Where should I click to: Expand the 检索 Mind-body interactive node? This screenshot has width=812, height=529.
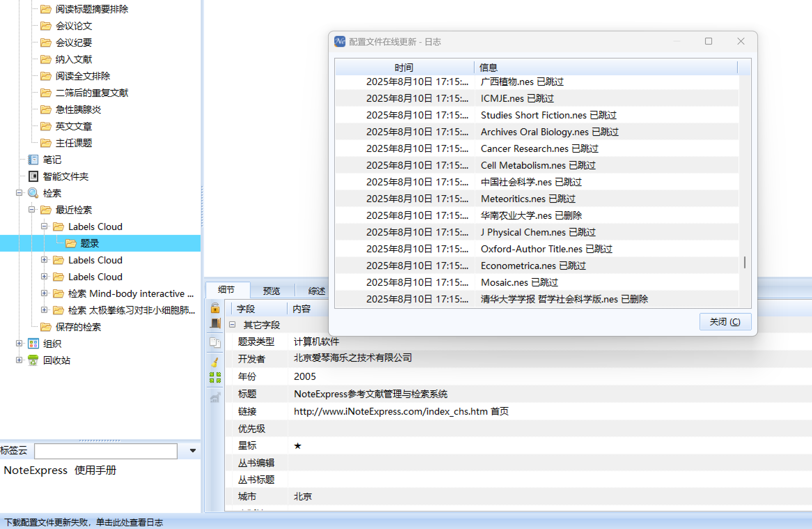tap(44, 293)
